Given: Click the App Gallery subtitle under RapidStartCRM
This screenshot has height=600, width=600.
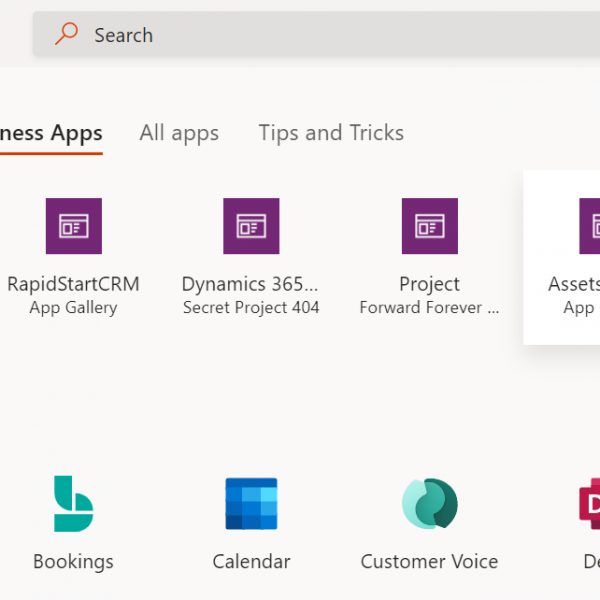Looking at the screenshot, I should point(73,308).
